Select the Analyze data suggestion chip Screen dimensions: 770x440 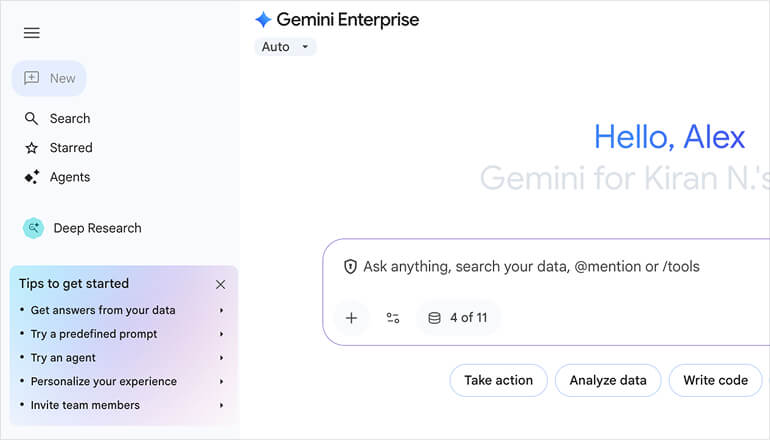point(608,380)
